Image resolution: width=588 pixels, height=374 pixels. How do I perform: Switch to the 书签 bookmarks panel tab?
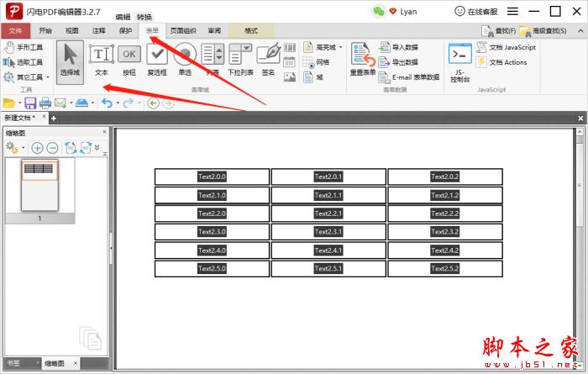click(14, 363)
